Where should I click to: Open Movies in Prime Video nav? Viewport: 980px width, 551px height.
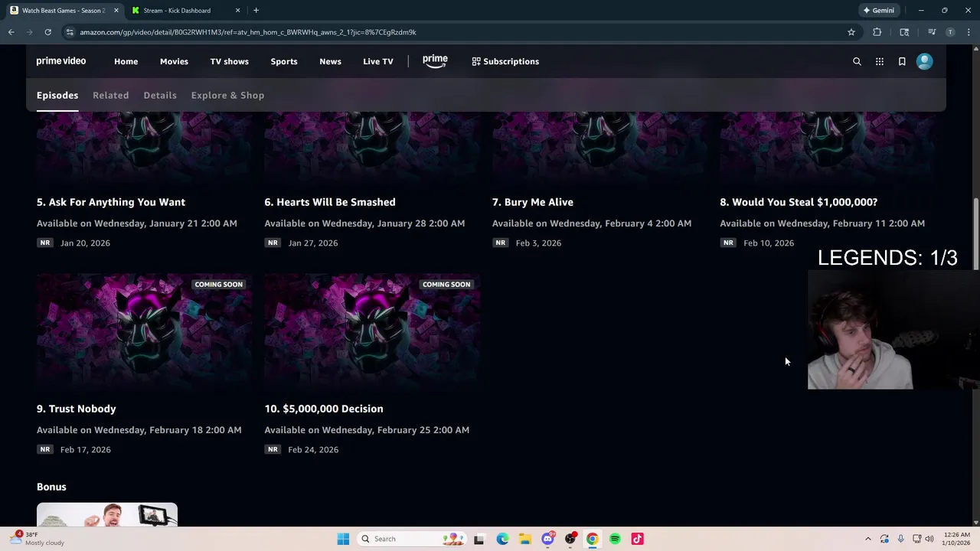pyautogui.click(x=174, y=61)
